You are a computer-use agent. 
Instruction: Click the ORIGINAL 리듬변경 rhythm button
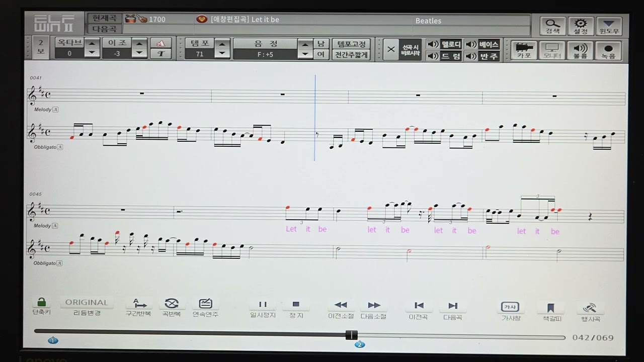click(87, 306)
